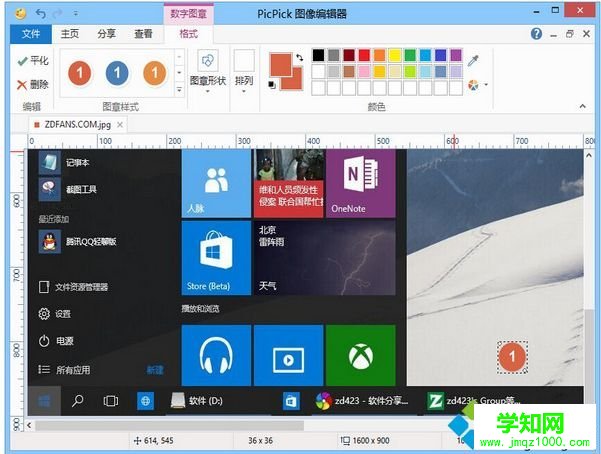Choose the purple color swatch

[456, 55]
